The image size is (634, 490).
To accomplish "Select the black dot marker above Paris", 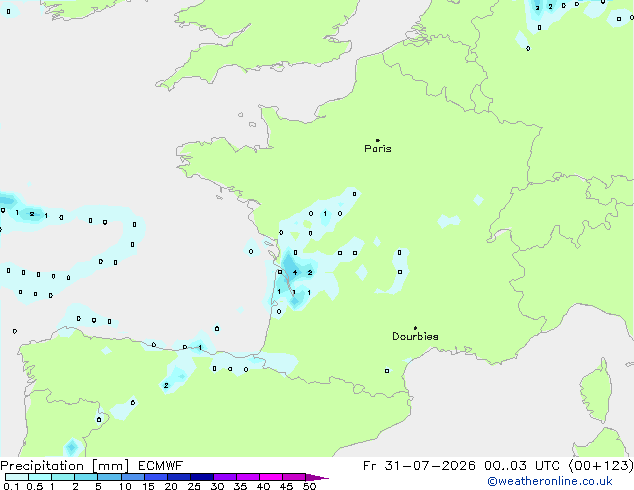I will tap(378, 140).
